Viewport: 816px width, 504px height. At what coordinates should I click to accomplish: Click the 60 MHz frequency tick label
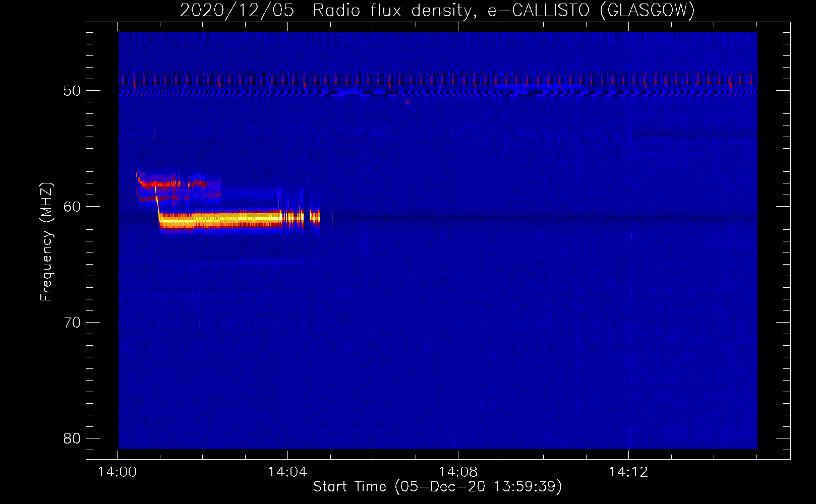tap(73, 207)
